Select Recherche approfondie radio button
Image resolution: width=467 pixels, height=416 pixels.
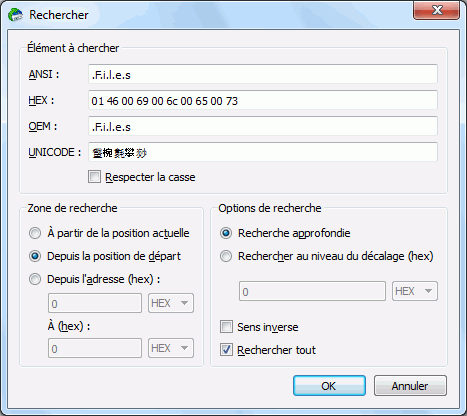(x=226, y=233)
